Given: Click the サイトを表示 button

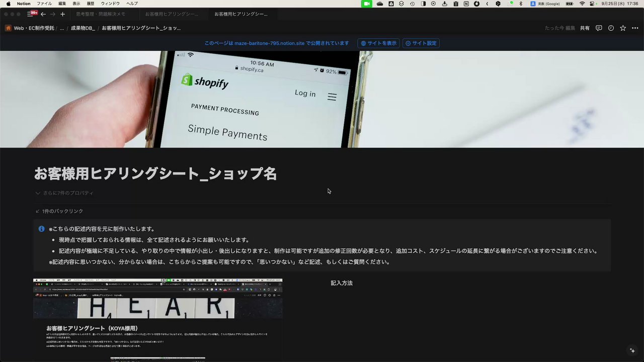Looking at the screenshot, I should pos(378,43).
